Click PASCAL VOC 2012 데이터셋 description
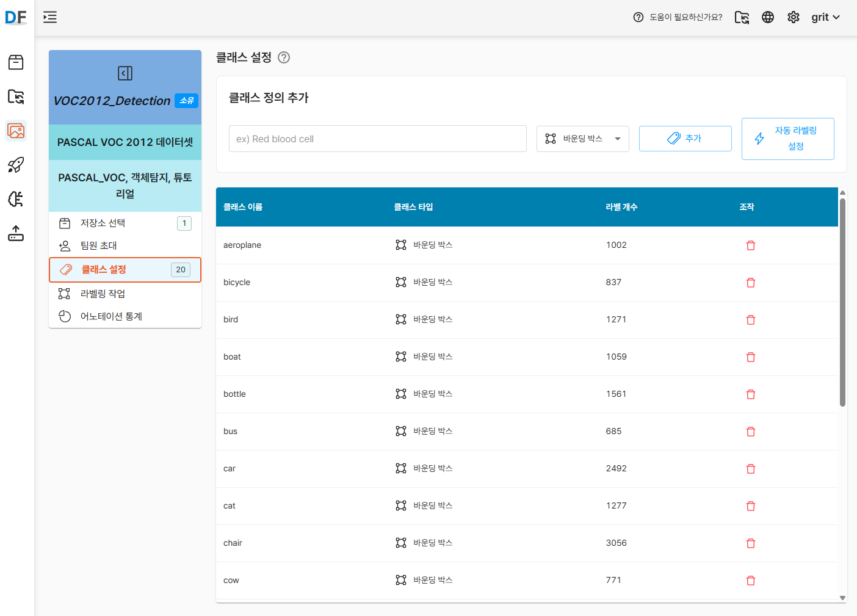The width and height of the screenshot is (857, 616). coord(125,142)
